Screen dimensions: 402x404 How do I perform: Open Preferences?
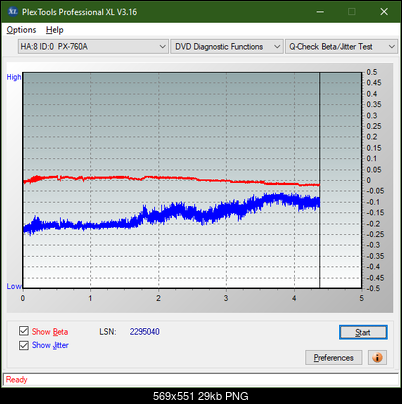333,358
